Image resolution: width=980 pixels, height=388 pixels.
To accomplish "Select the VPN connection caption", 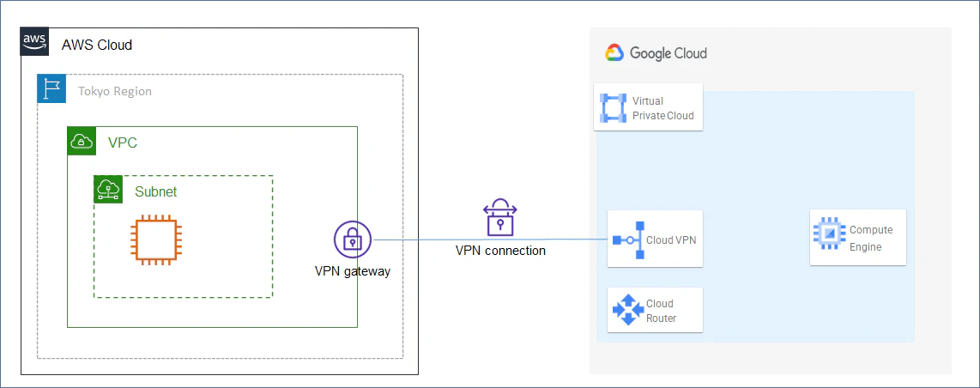I will 500,251.
